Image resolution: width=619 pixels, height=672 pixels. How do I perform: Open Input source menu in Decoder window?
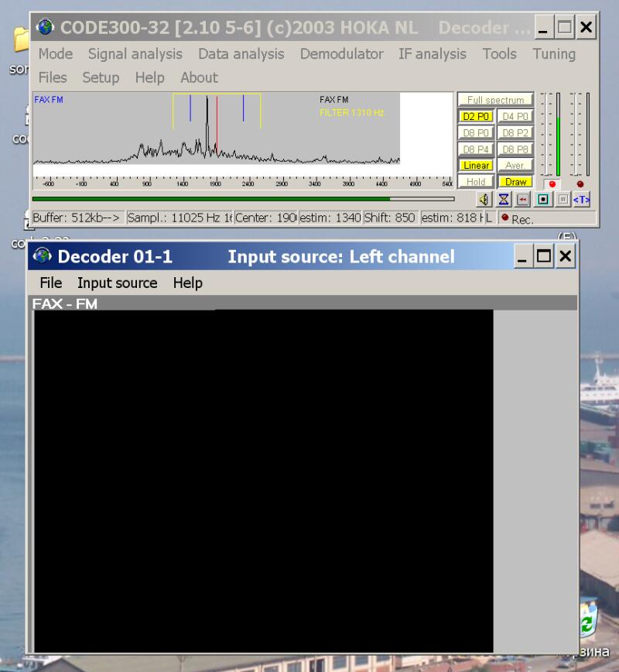coord(118,283)
